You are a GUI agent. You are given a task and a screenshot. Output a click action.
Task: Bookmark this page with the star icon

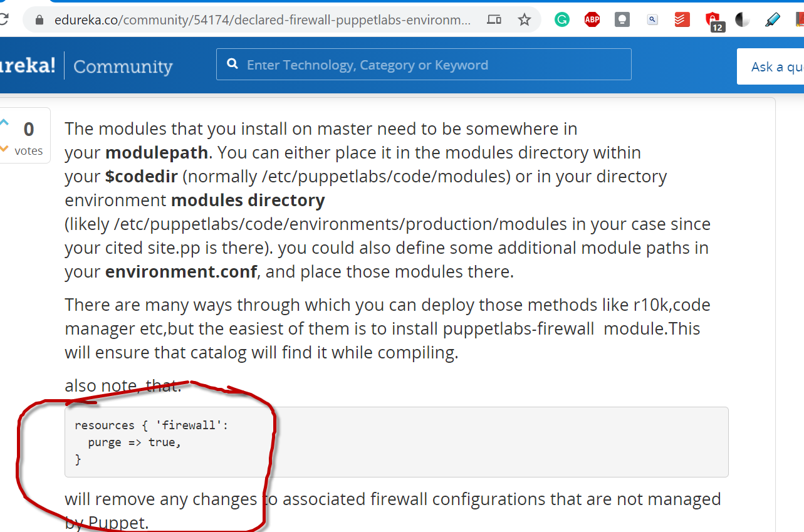(525, 20)
